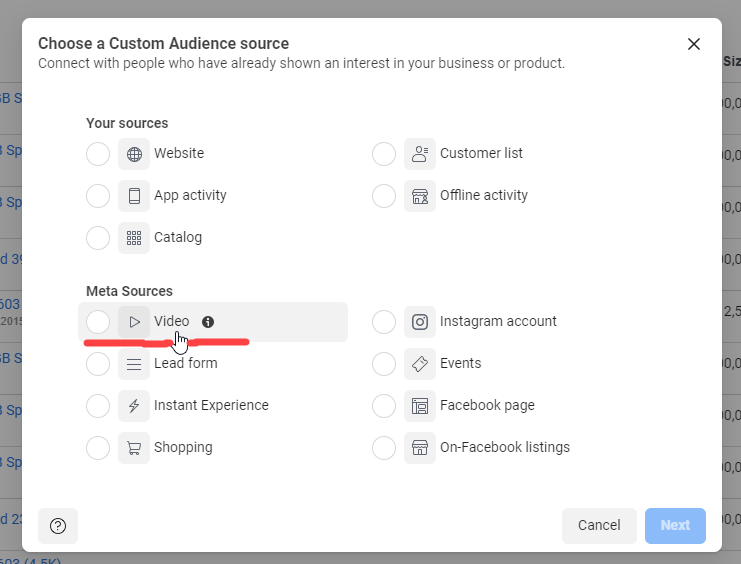Click the Cancel button
Image resolution: width=741 pixels, height=564 pixels.
(599, 526)
